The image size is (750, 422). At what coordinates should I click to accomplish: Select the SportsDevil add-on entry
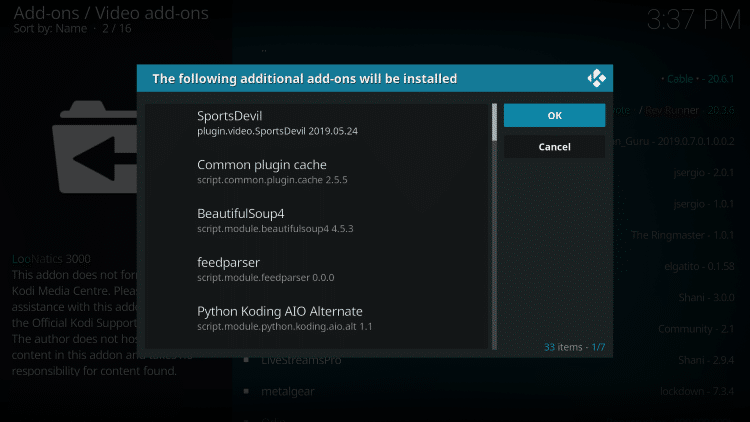click(317, 123)
